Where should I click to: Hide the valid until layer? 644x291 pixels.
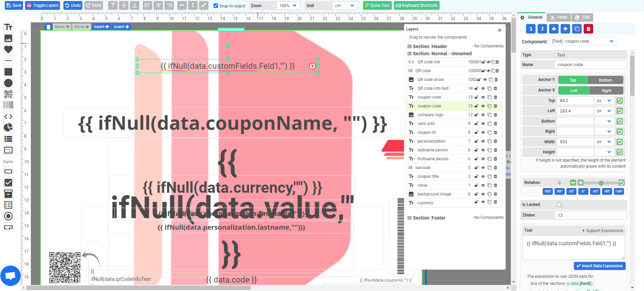(483, 124)
